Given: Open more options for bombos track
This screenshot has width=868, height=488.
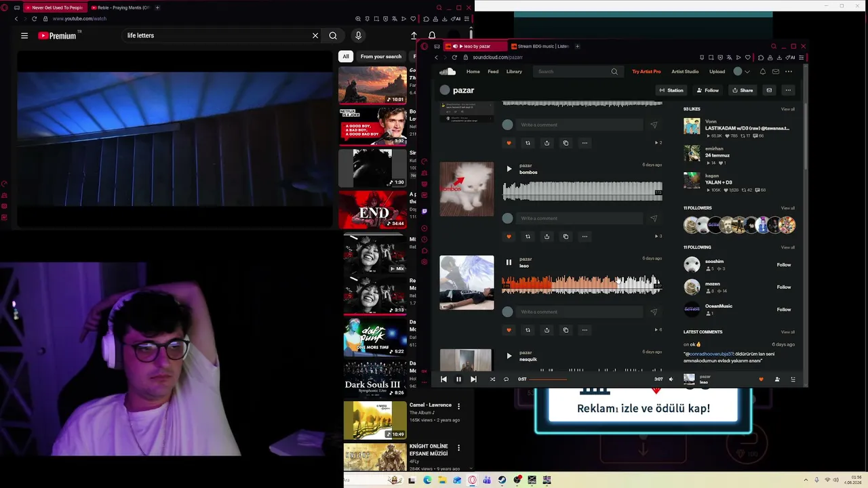Looking at the screenshot, I should click(585, 237).
